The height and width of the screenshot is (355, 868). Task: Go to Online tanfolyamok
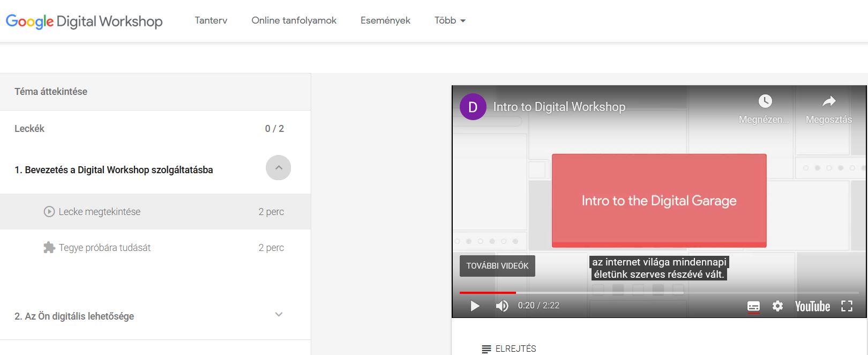coord(294,20)
